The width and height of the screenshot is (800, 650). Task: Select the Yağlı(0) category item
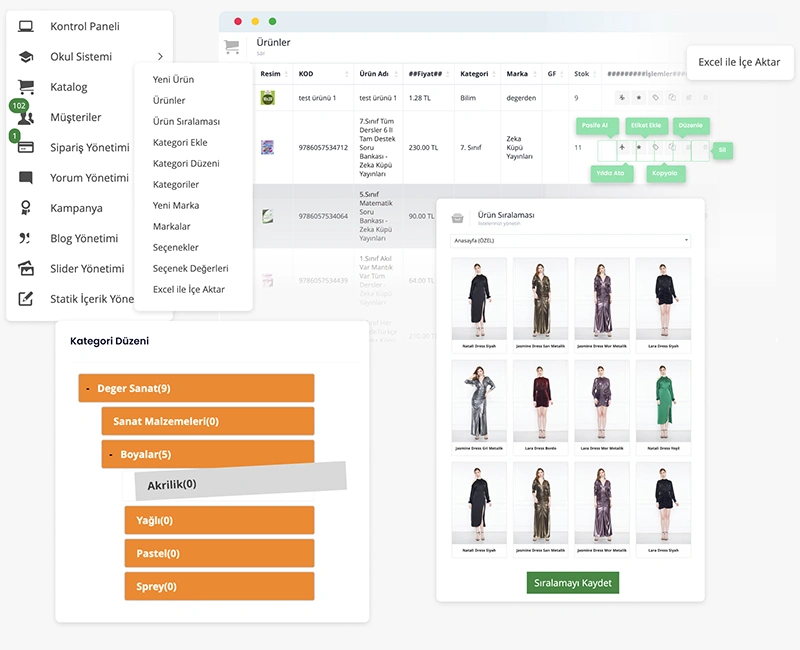tap(219, 520)
